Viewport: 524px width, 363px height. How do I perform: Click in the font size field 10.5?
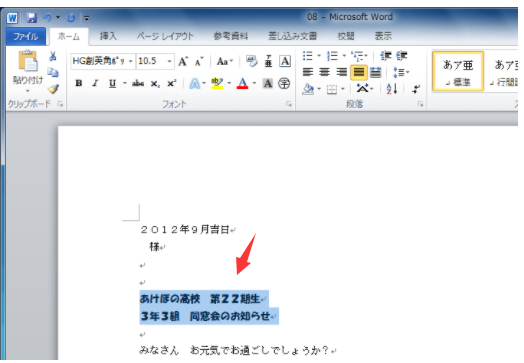click(x=151, y=61)
